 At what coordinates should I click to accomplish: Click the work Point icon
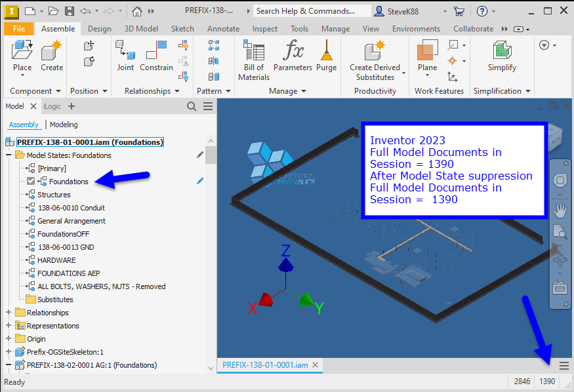coord(453,61)
